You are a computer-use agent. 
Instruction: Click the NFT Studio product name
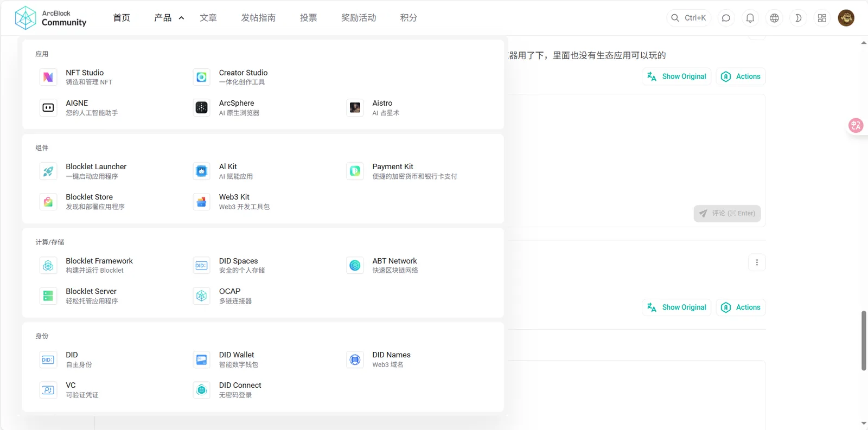(x=85, y=73)
